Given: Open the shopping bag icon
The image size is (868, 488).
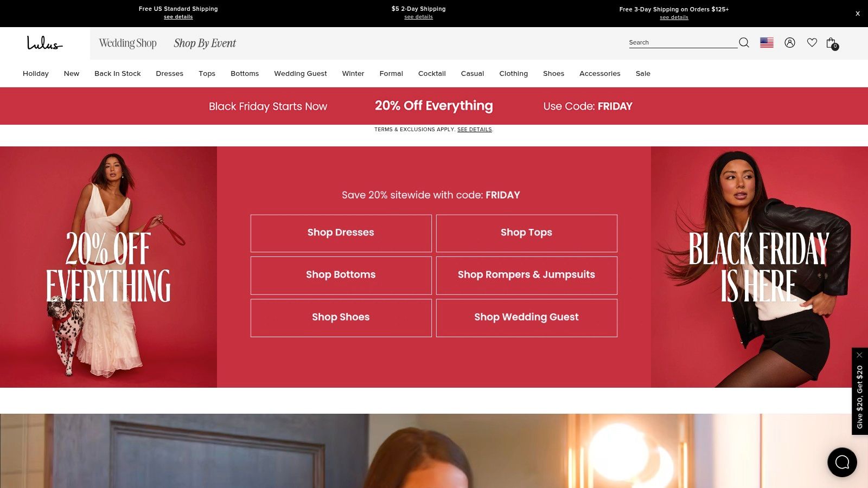Looking at the screenshot, I should pos(831,43).
